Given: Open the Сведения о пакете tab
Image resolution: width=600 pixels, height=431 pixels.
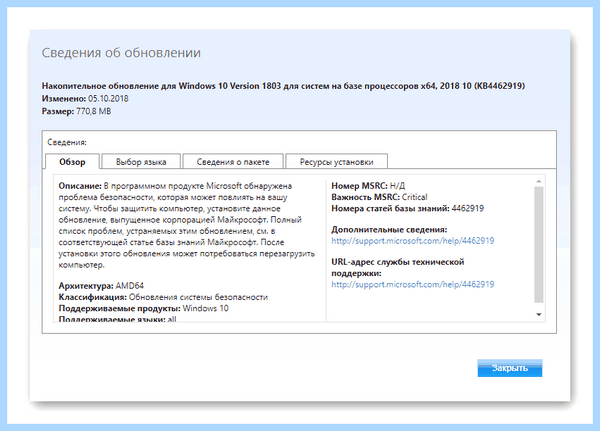Looking at the screenshot, I should (233, 162).
